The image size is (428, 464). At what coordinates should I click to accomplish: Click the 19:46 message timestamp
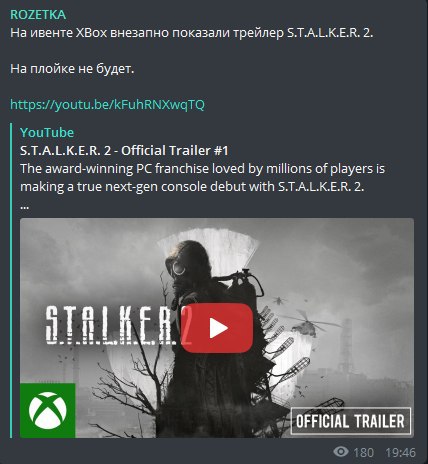point(401,453)
